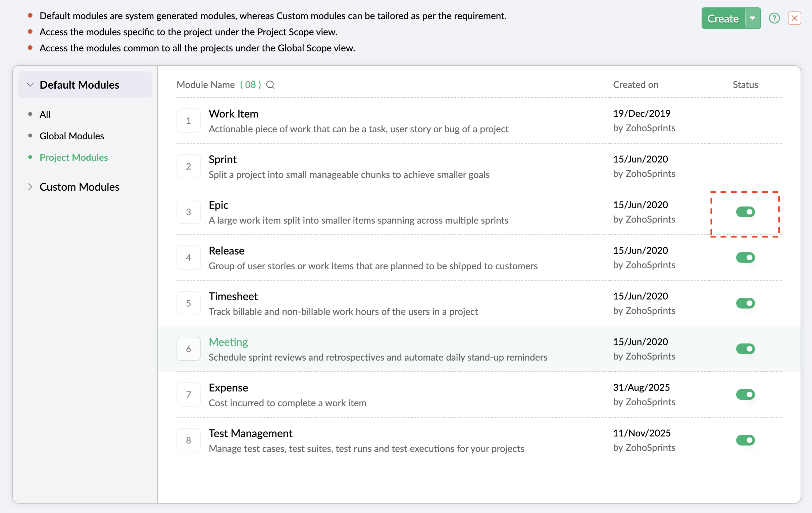
Task: Click the number 5 box for Timesheet
Action: pyautogui.click(x=189, y=303)
